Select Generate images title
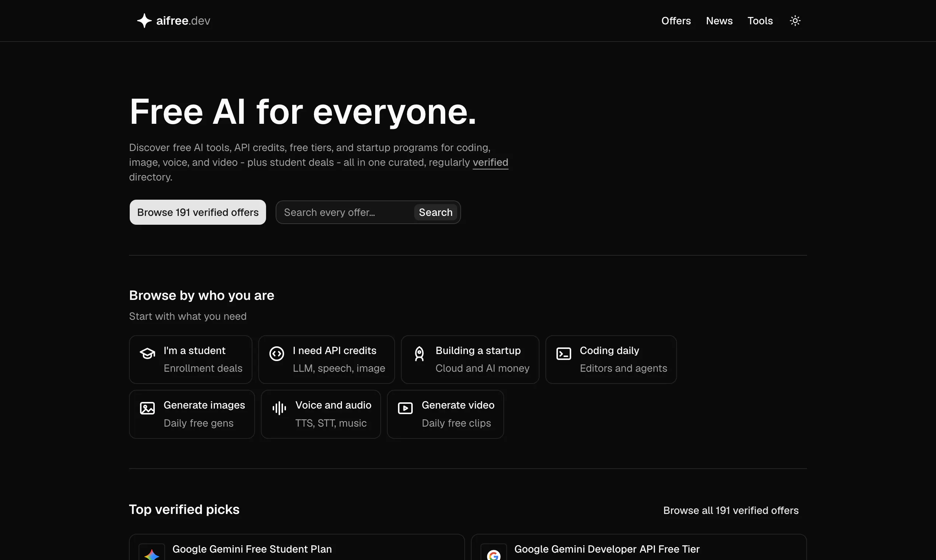 (x=204, y=405)
